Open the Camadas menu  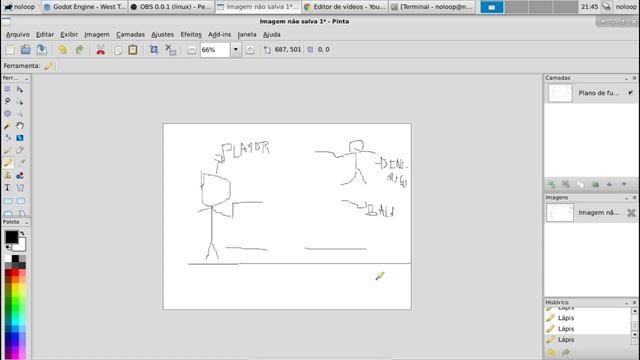tap(130, 35)
